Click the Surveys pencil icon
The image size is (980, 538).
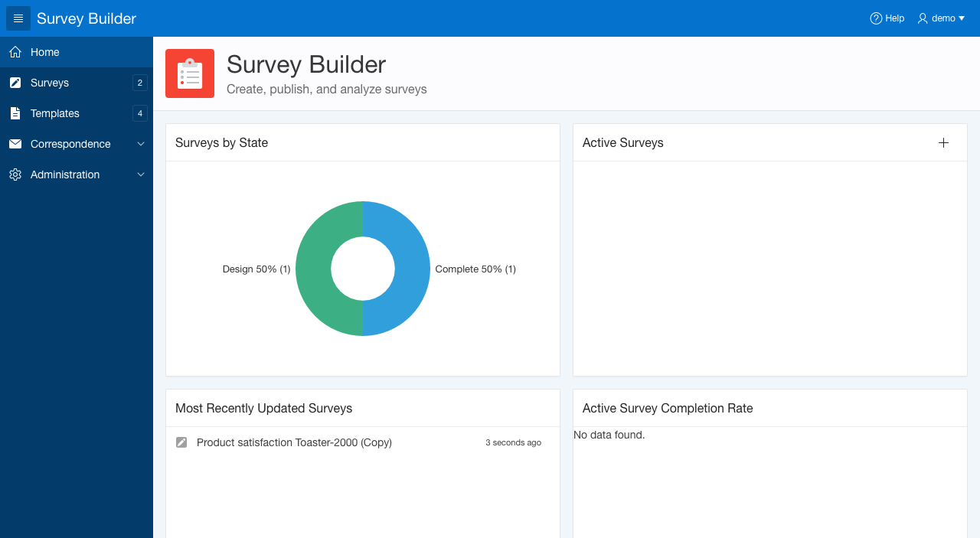click(15, 83)
